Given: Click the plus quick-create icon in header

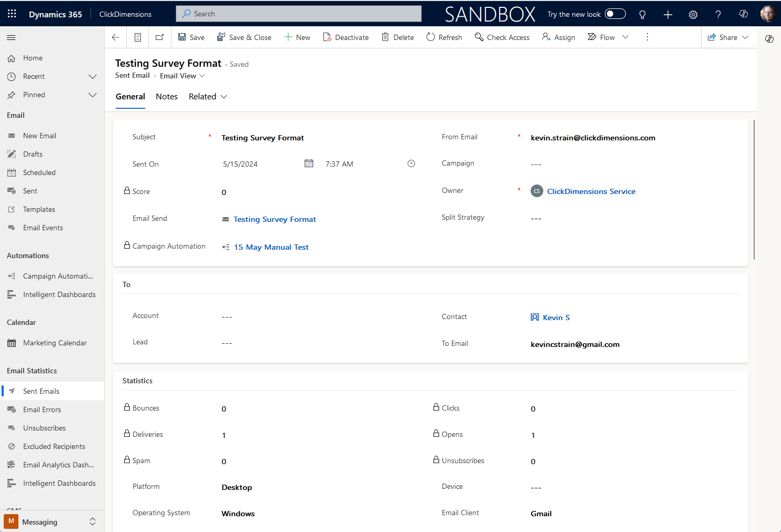Looking at the screenshot, I should pyautogui.click(x=667, y=14).
